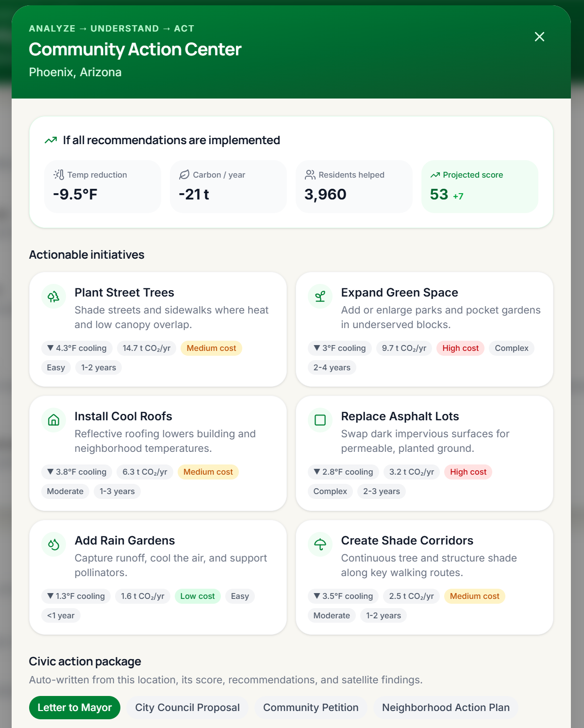Open the Community Petition tab
This screenshot has height=728, width=584.
tap(311, 708)
